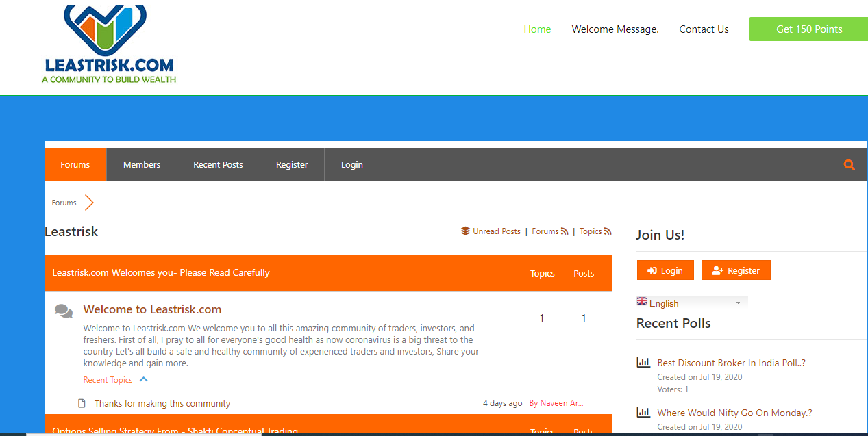Click the orange breadcrumb arrow after Forums

point(89,203)
